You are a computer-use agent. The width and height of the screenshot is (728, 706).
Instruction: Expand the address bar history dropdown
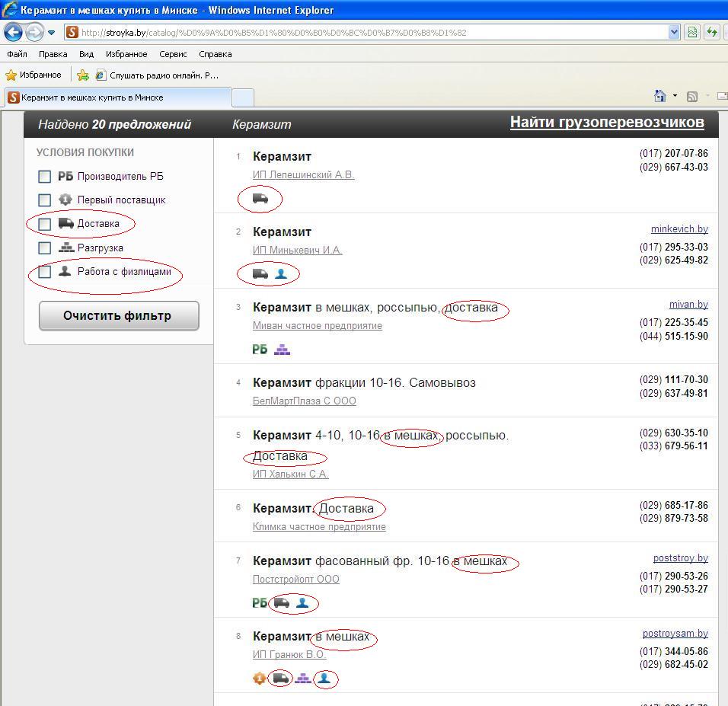(x=673, y=32)
